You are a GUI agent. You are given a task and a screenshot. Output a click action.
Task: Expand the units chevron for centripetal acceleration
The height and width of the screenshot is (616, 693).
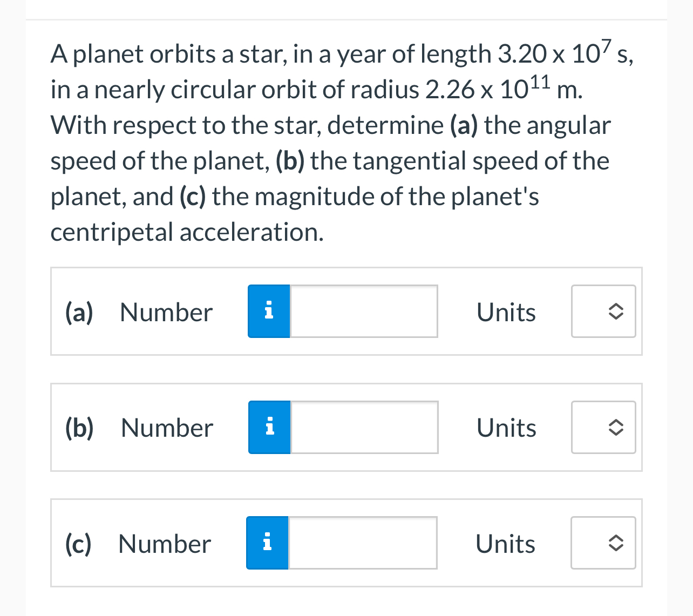click(603, 543)
